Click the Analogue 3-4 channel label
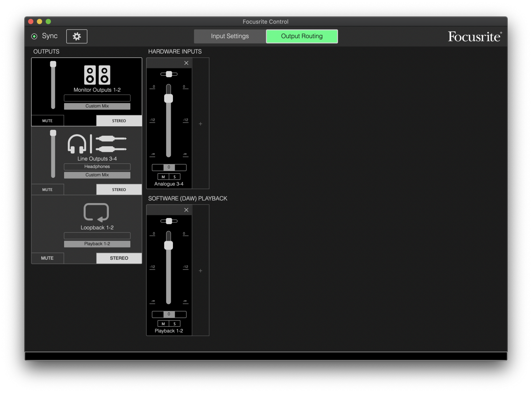This screenshot has width=532, height=393. [169, 184]
